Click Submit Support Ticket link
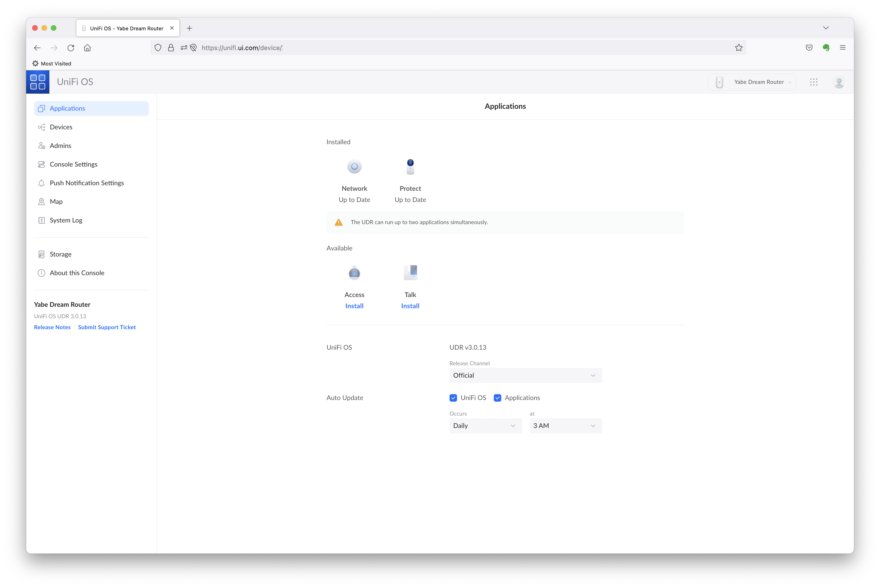The height and width of the screenshot is (588, 880). (x=107, y=327)
